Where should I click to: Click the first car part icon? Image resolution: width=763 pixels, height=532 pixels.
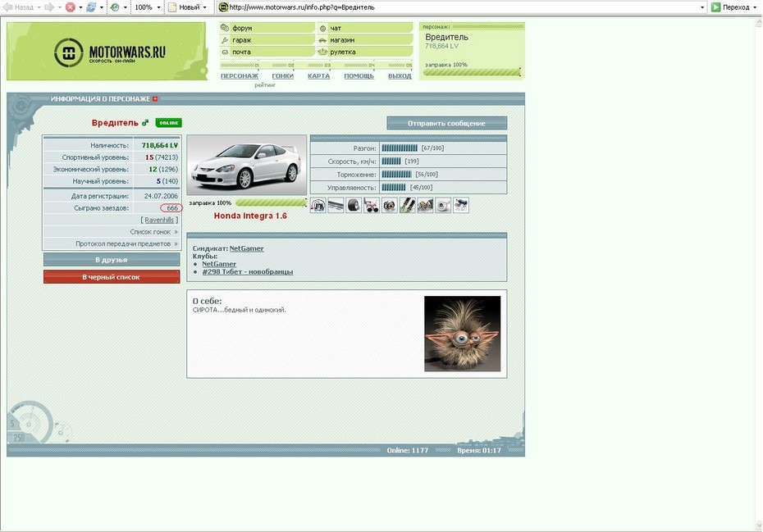318,205
